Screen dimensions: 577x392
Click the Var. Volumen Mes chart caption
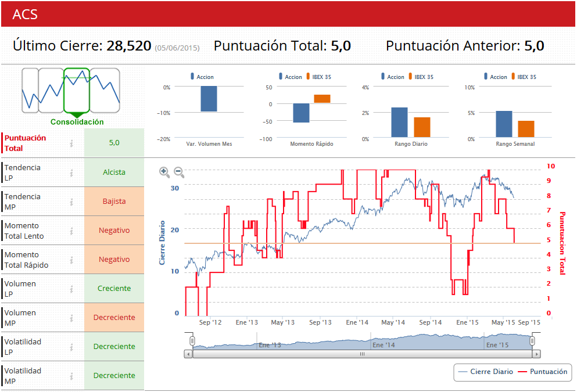[x=209, y=144]
